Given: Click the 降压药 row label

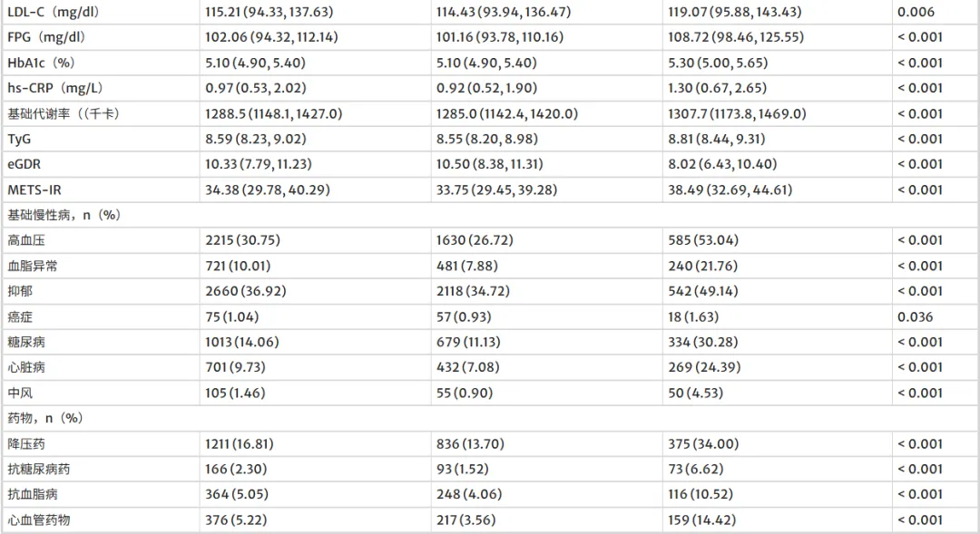Looking at the screenshot, I should coord(26,444).
